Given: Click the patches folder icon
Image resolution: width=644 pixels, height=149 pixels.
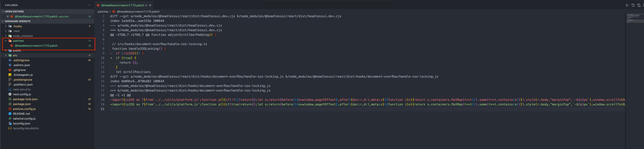Looking at the screenshot, I should tap(10, 41).
